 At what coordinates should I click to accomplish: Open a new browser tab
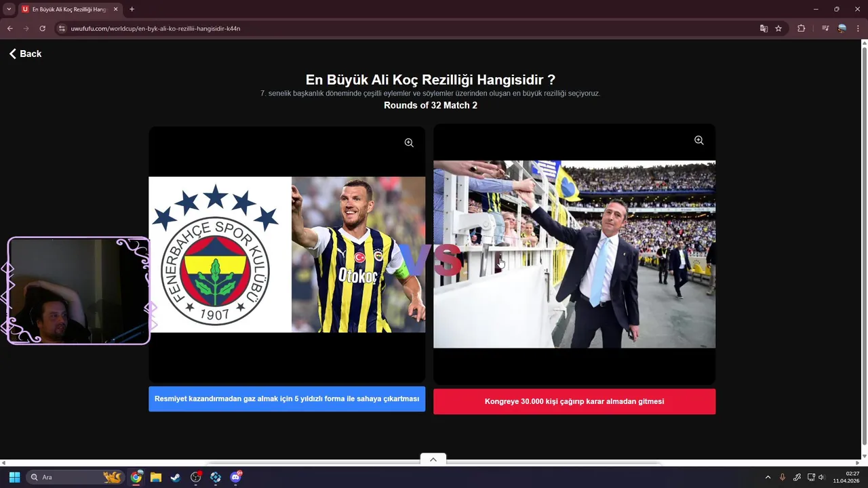tap(132, 9)
